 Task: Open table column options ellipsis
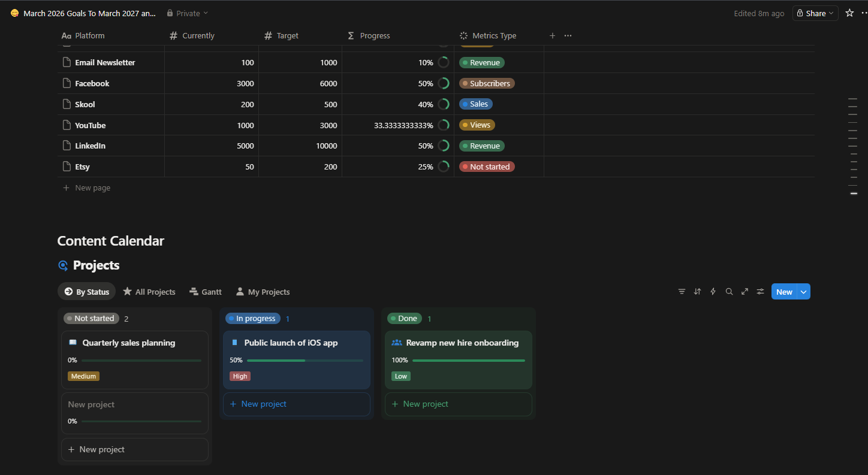[x=568, y=36]
